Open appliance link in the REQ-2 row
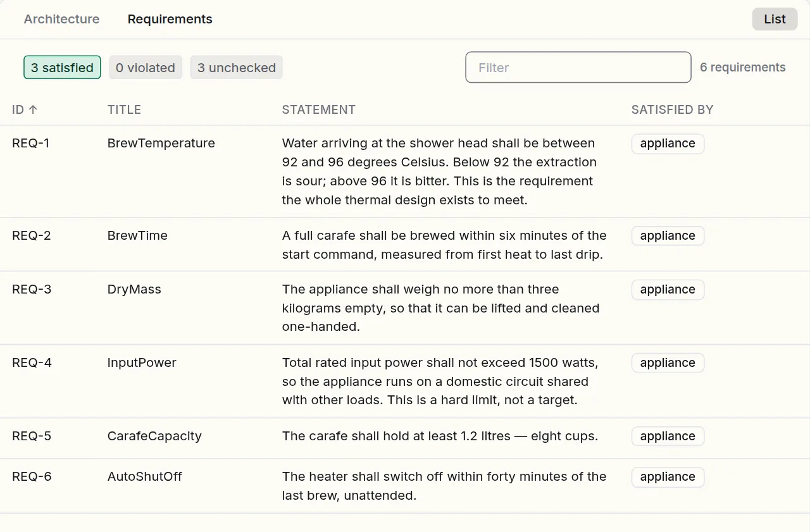Viewport: 810px width, 532px height. 668,236
